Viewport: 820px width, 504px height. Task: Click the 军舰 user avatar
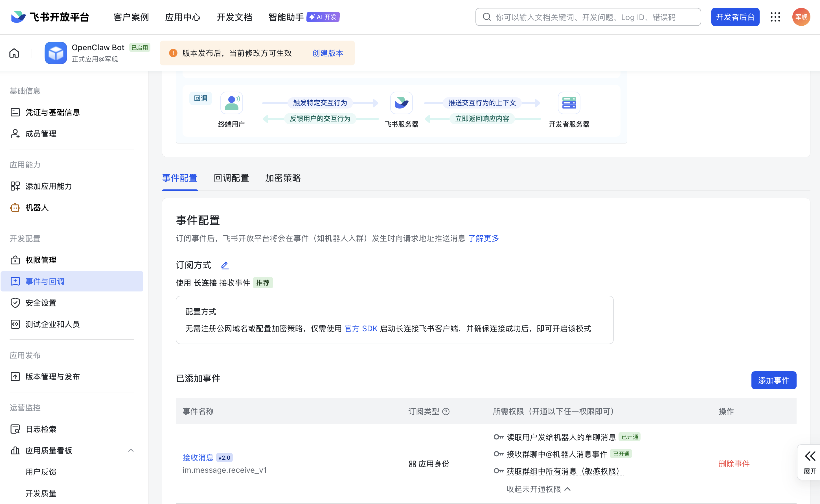(801, 17)
